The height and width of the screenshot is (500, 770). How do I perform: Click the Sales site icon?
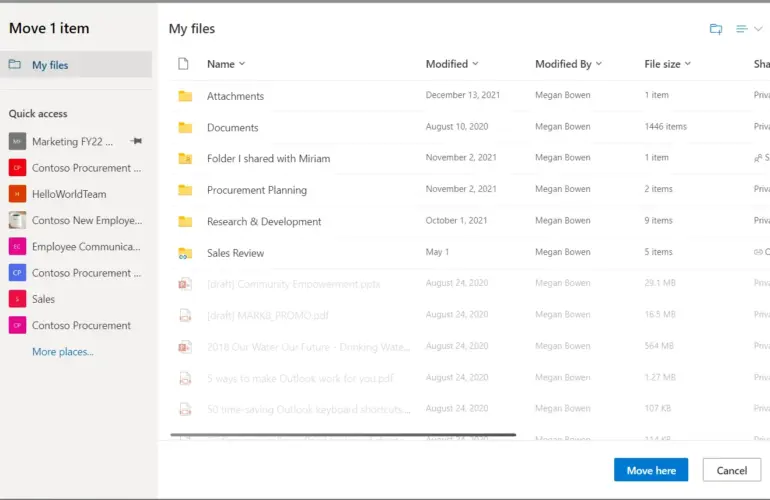(17, 299)
